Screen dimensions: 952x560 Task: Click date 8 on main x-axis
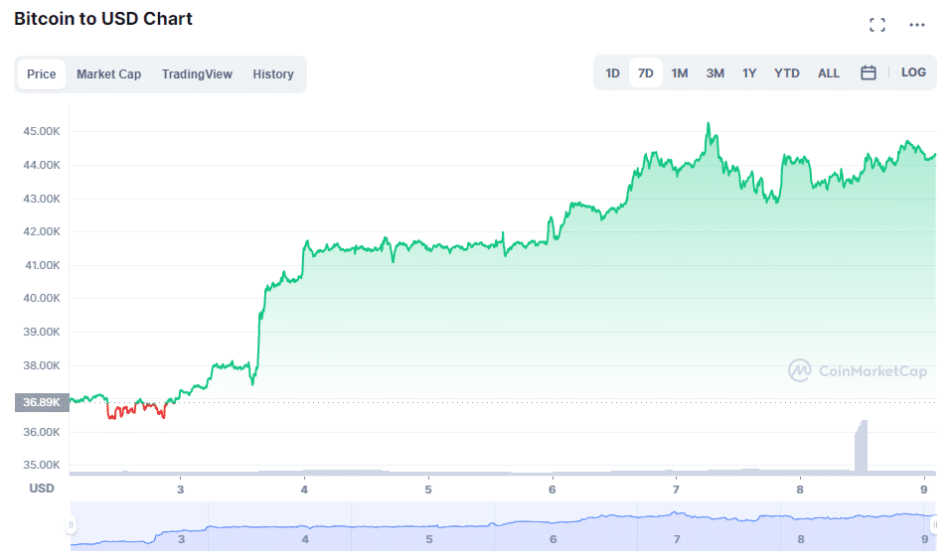(800, 490)
